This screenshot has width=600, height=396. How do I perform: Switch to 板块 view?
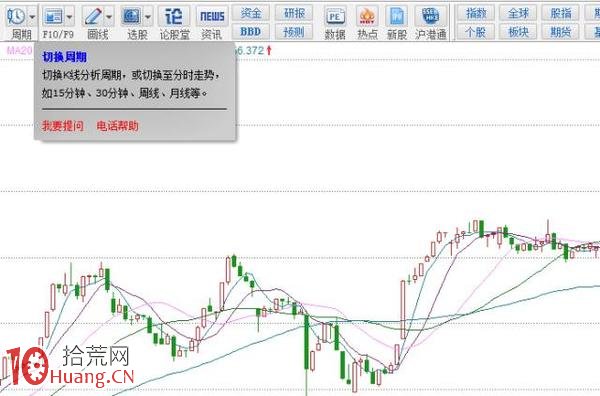tap(518, 32)
